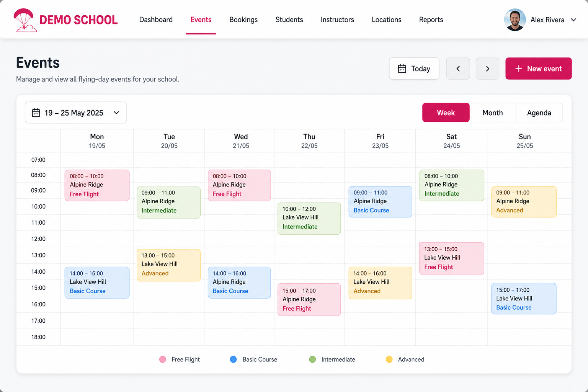
Task: Open Friday 14:00 Lake View Hill Advanced event
Action: [380, 283]
